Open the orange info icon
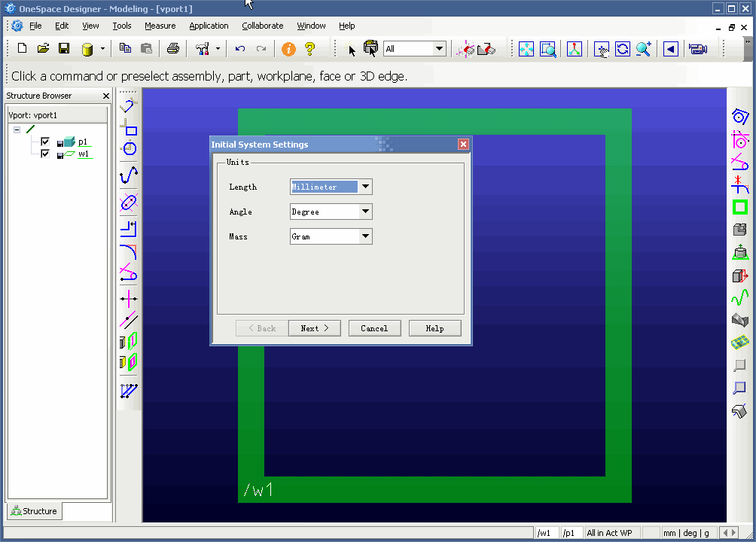756x542 pixels. pyautogui.click(x=288, y=49)
